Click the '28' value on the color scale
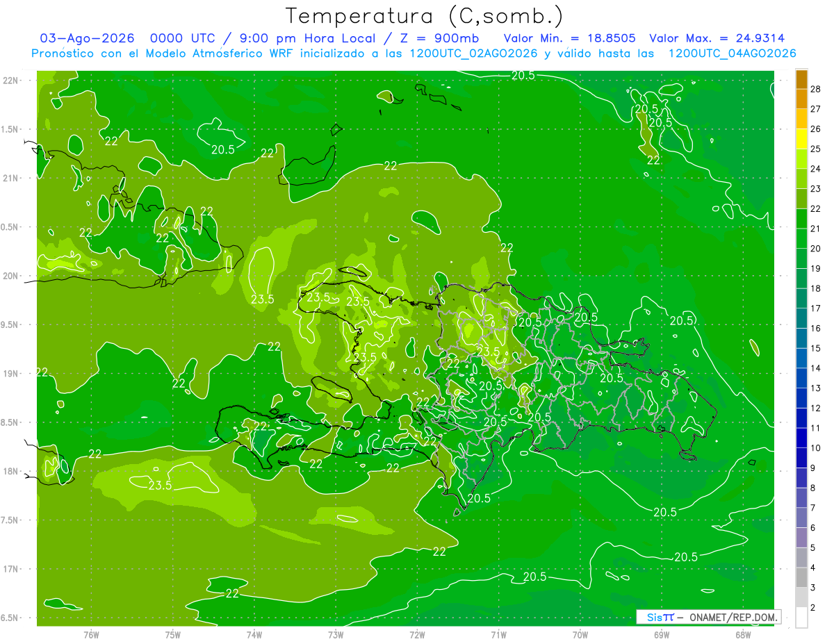This screenshot has width=834, height=644. click(x=815, y=89)
